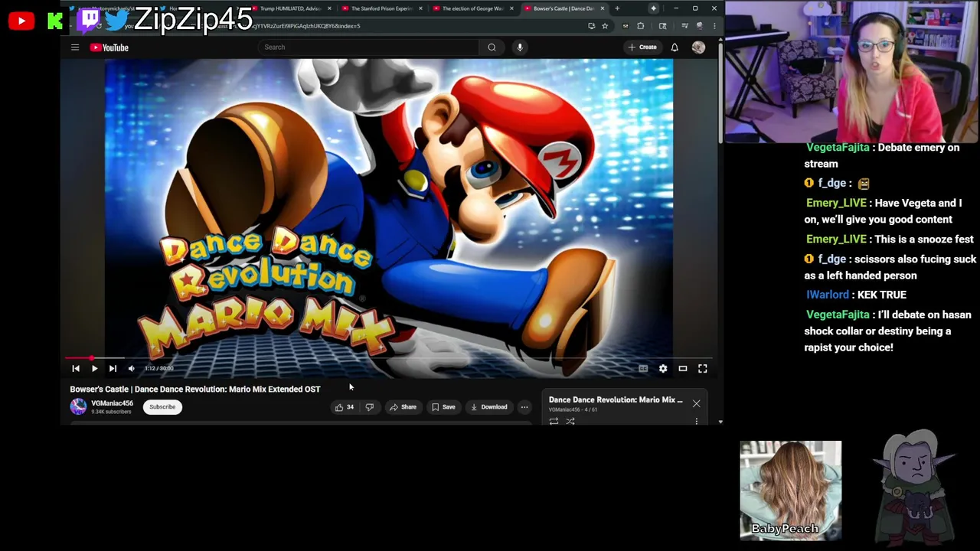980x551 pixels.
Task: Save the video to a playlist
Action: 443,407
